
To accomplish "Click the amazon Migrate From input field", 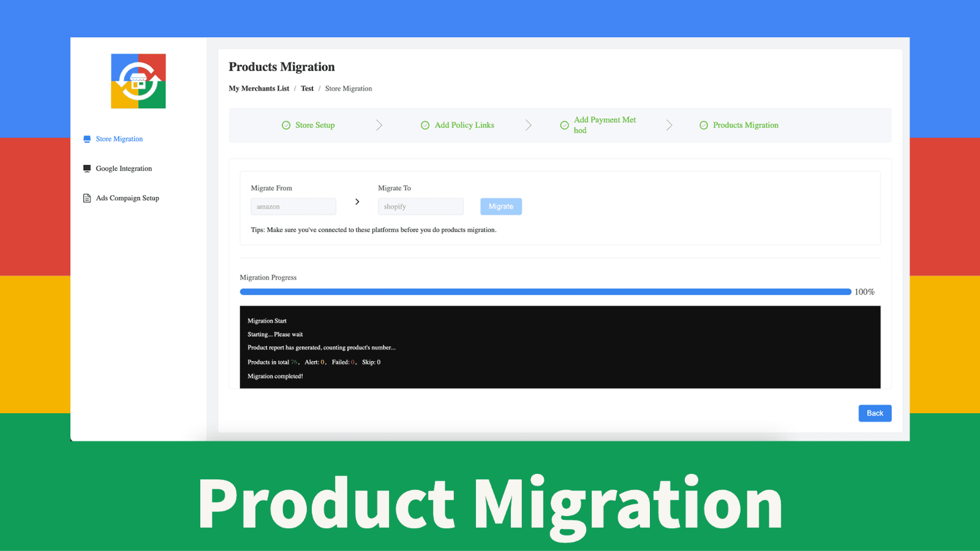I will (293, 206).
